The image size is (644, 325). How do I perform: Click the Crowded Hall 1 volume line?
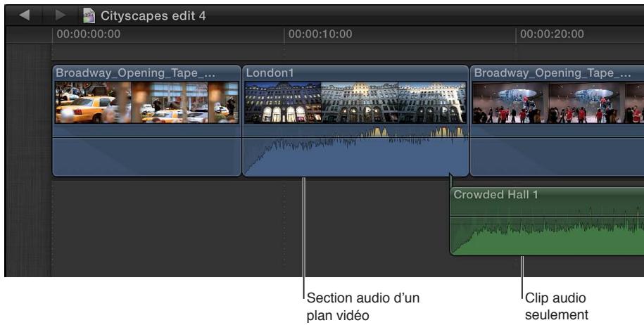tap(547, 216)
